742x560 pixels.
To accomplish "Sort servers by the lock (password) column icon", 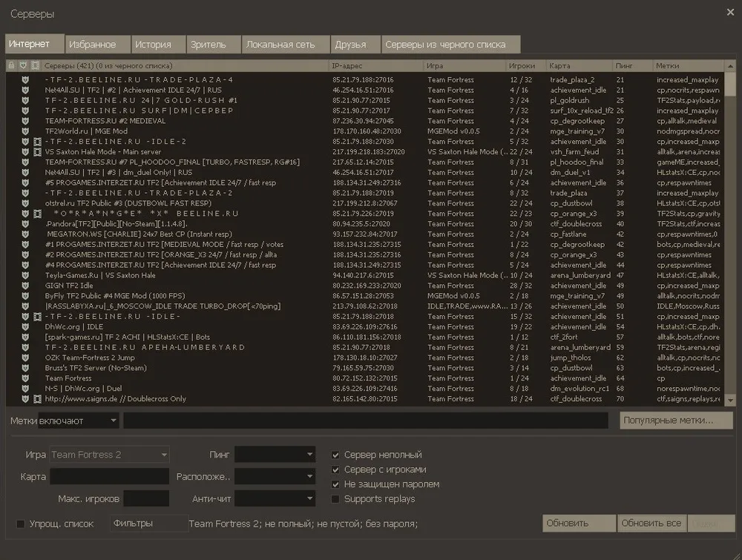I will click(11, 66).
